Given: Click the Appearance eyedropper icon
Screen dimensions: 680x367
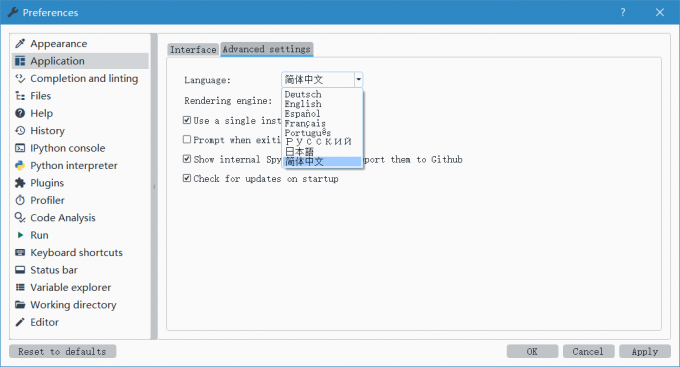Looking at the screenshot, I should pyautogui.click(x=20, y=43).
